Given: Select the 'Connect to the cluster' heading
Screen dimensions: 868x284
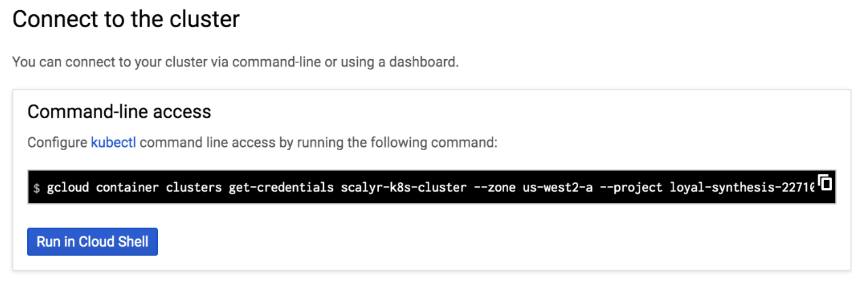Looking at the screenshot, I should (x=126, y=19).
